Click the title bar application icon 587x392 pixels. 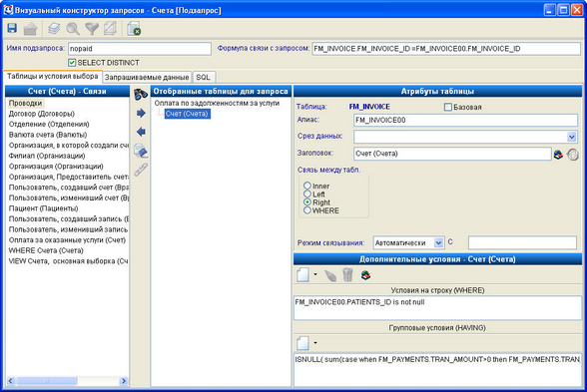[x=8, y=9]
